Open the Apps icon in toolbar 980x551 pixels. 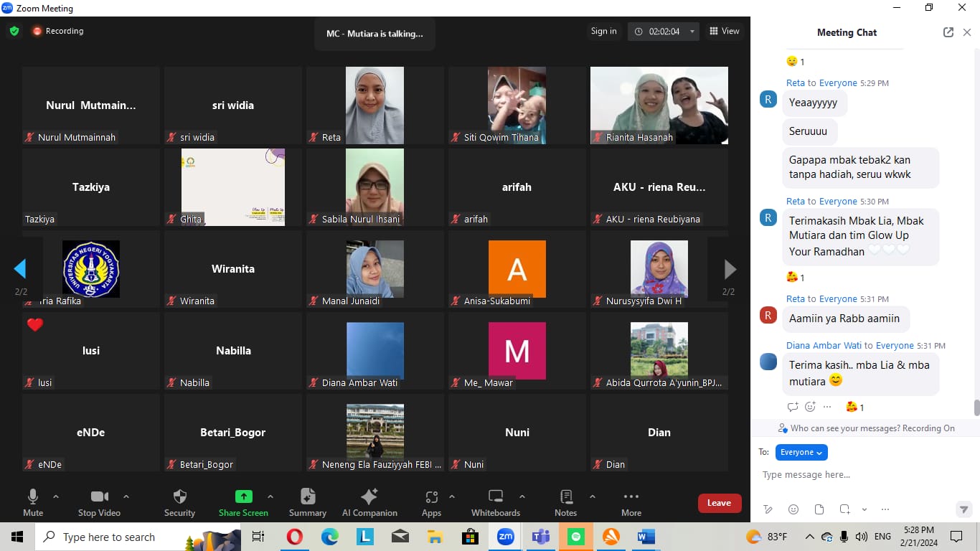[431, 496]
